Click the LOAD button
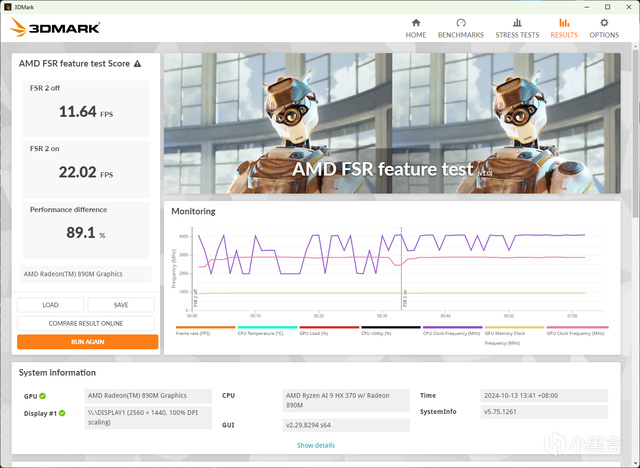The image size is (640, 468). click(50, 305)
